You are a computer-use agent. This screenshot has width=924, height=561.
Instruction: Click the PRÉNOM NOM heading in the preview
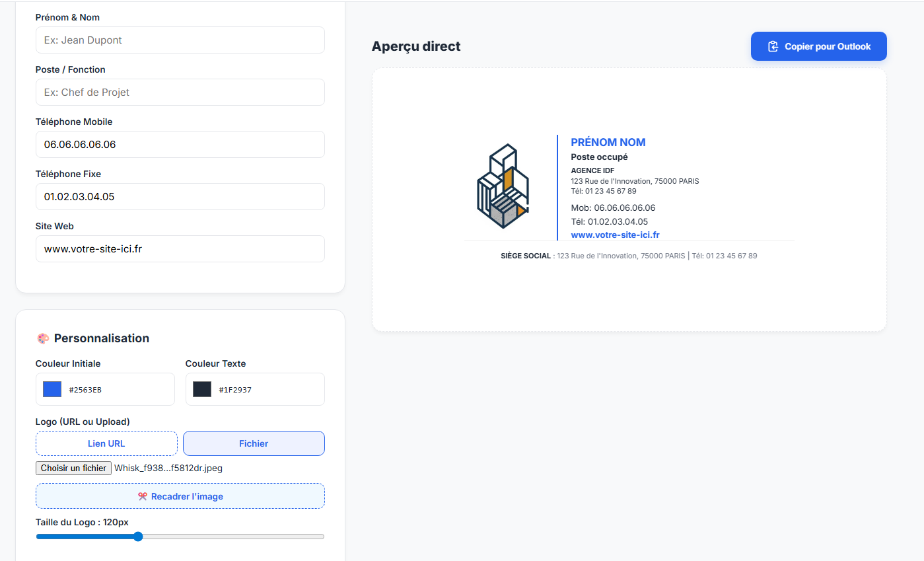(x=608, y=142)
